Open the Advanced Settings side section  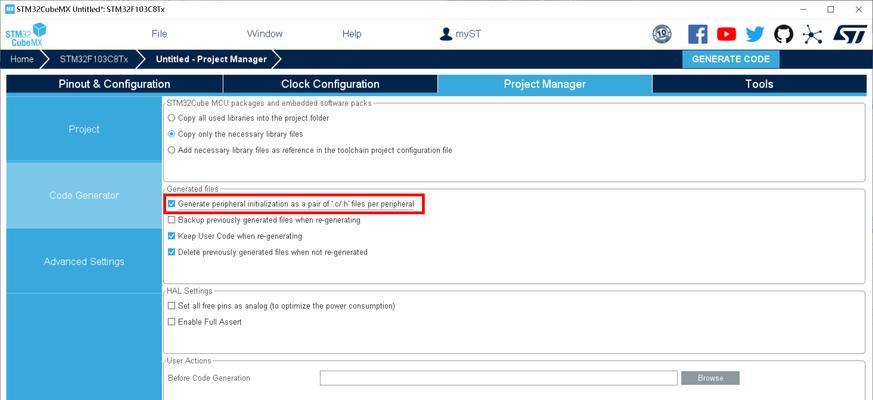click(84, 261)
